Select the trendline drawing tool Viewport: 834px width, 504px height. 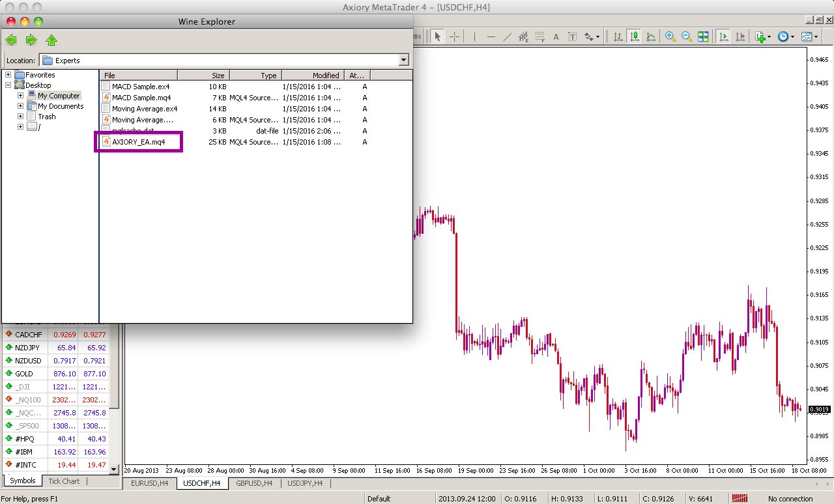(x=507, y=36)
